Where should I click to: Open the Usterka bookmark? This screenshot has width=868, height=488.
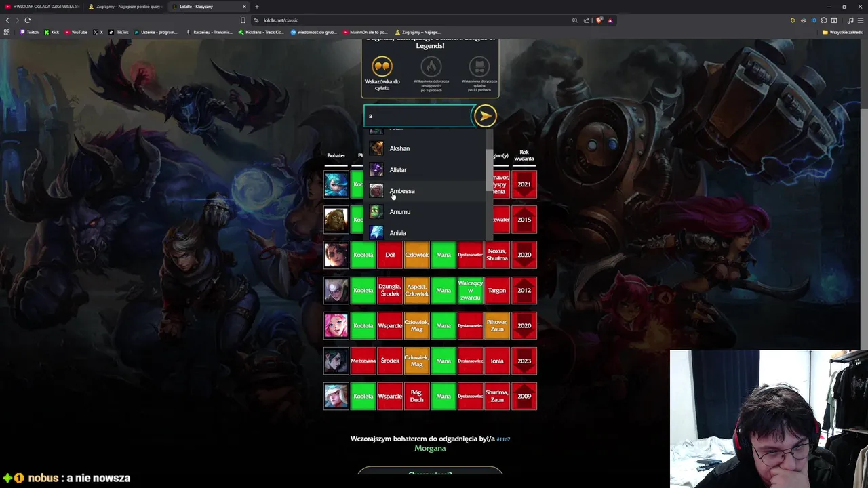(x=155, y=32)
